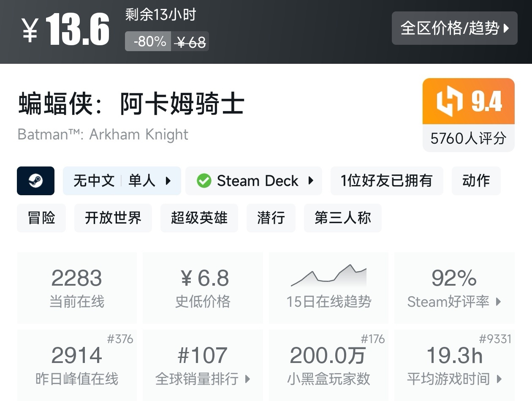Expand the 全区价格/趋势 regional price button
This screenshot has height=401, width=532.
click(x=454, y=28)
